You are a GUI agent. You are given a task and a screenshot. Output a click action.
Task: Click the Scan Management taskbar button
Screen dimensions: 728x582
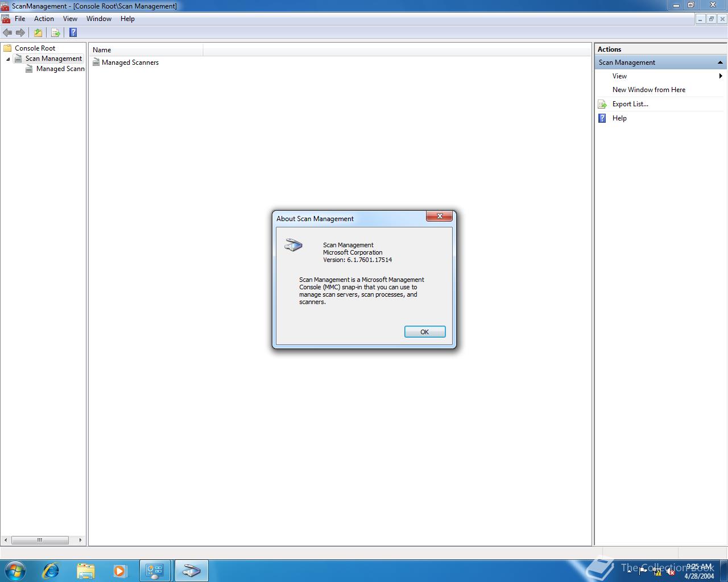coord(191,570)
